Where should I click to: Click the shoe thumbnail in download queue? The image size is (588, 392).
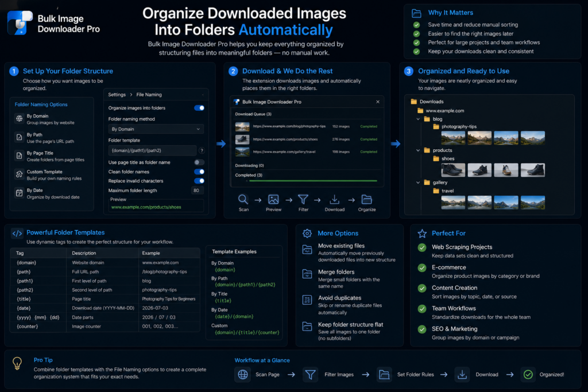pyautogui.click(x=242, y=139)
